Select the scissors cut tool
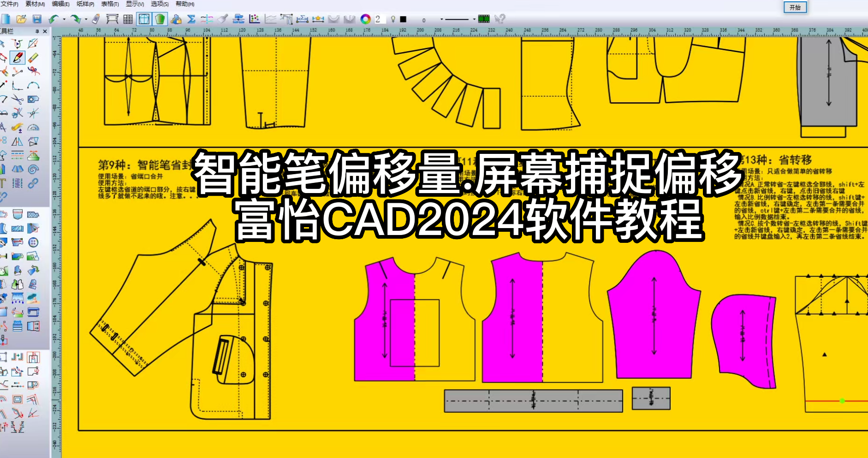 (18, 99)
